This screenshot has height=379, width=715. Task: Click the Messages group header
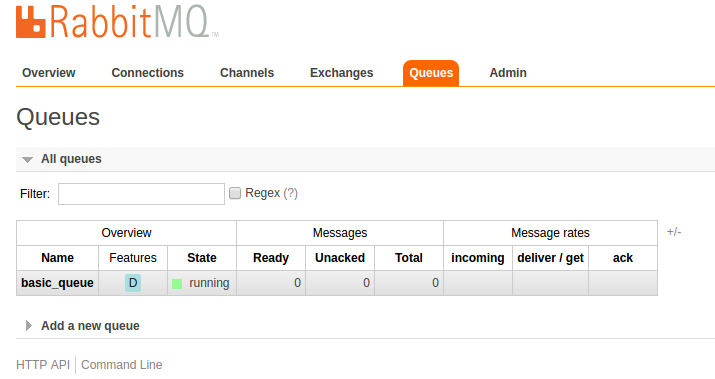click(x=340, y=233)
